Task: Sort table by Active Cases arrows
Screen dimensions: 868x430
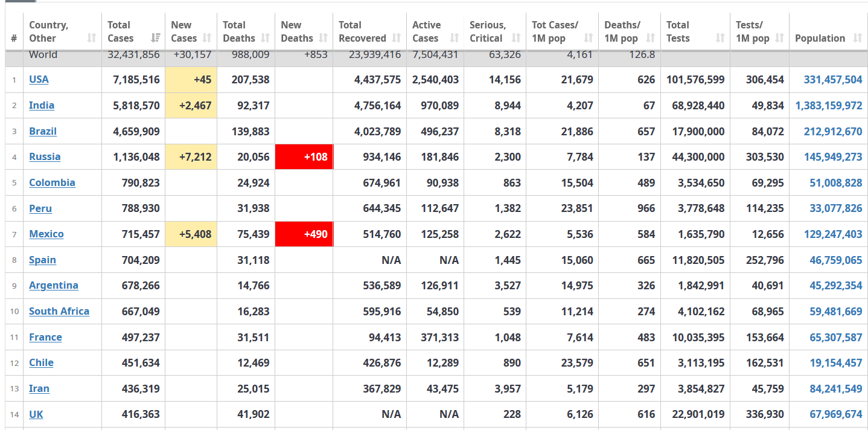Action: click(454, 38)
